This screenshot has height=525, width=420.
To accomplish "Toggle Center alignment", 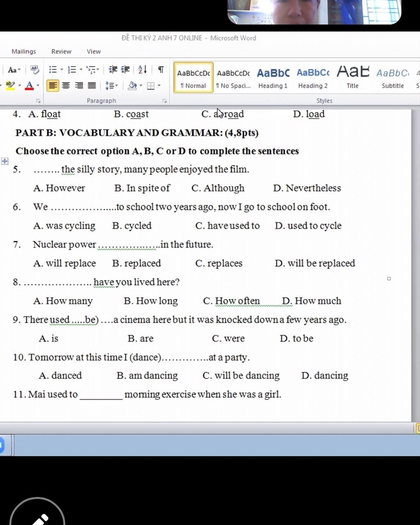I will tap(66, 86).
